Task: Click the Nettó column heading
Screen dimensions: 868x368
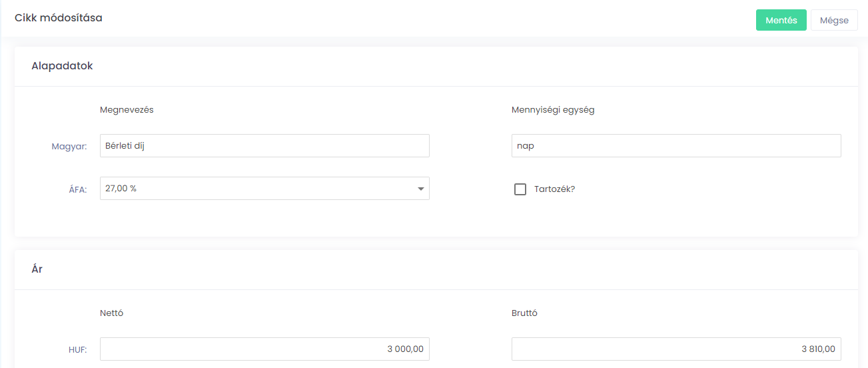Action: click(111, 313)
